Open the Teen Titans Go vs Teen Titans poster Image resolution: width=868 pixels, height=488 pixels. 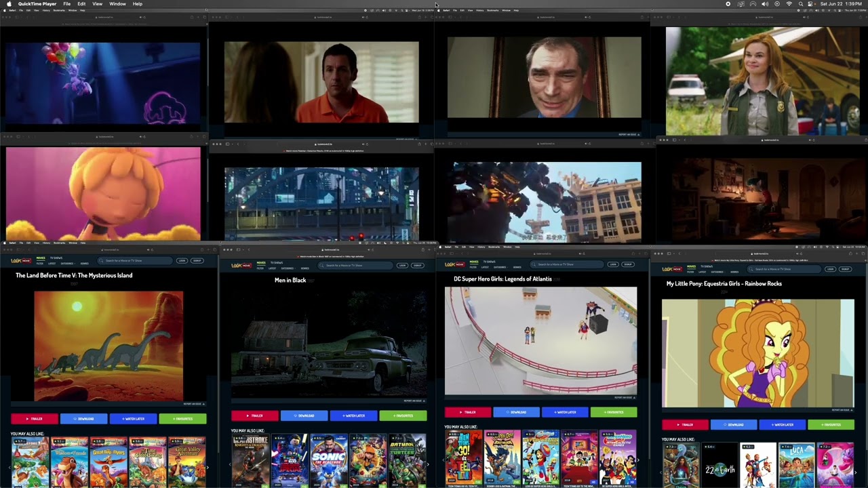464,457
